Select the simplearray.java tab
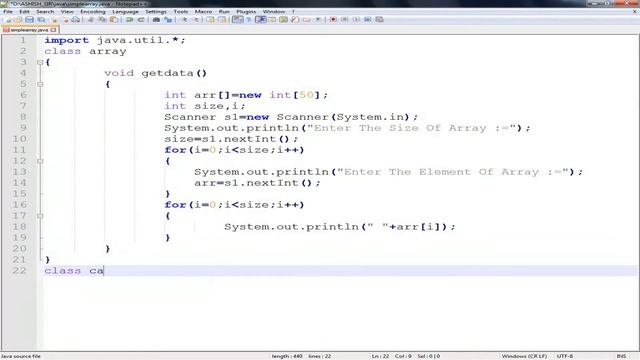 (x=29, y=30)
